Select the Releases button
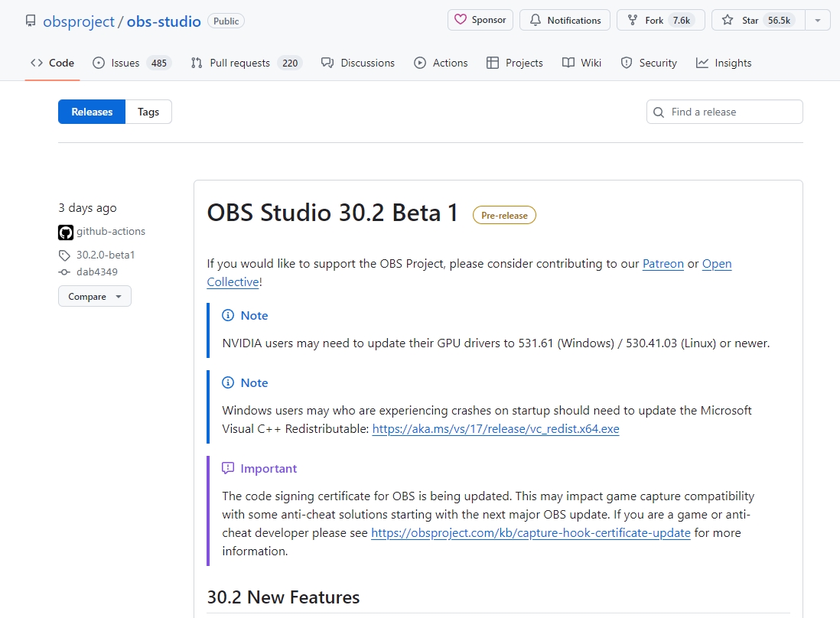The height and width of the screenshot is (618, 840). [92, 112]
